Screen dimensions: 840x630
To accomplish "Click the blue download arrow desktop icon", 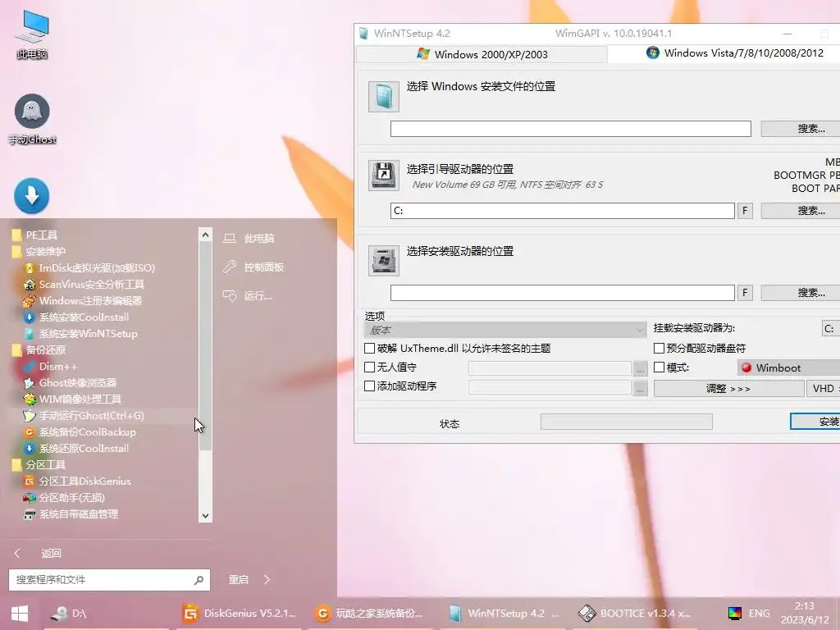I will pyautogui.click(x=32, y=195).
